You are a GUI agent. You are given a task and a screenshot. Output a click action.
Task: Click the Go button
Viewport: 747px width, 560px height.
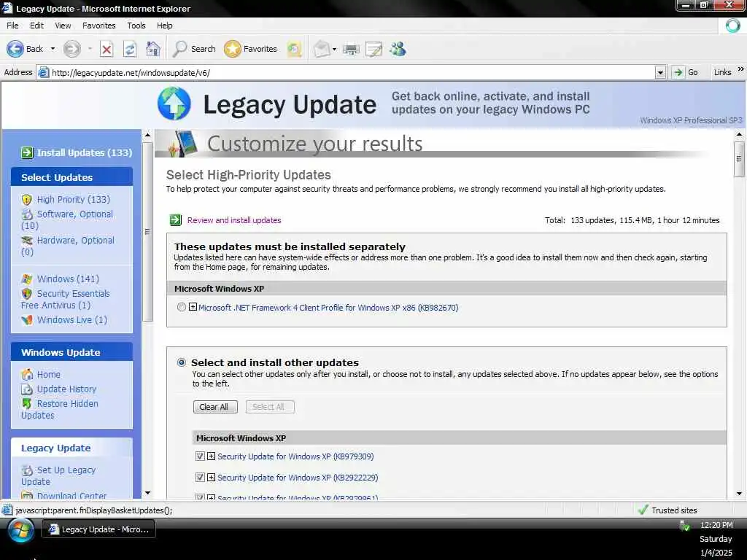click(686, 72)
